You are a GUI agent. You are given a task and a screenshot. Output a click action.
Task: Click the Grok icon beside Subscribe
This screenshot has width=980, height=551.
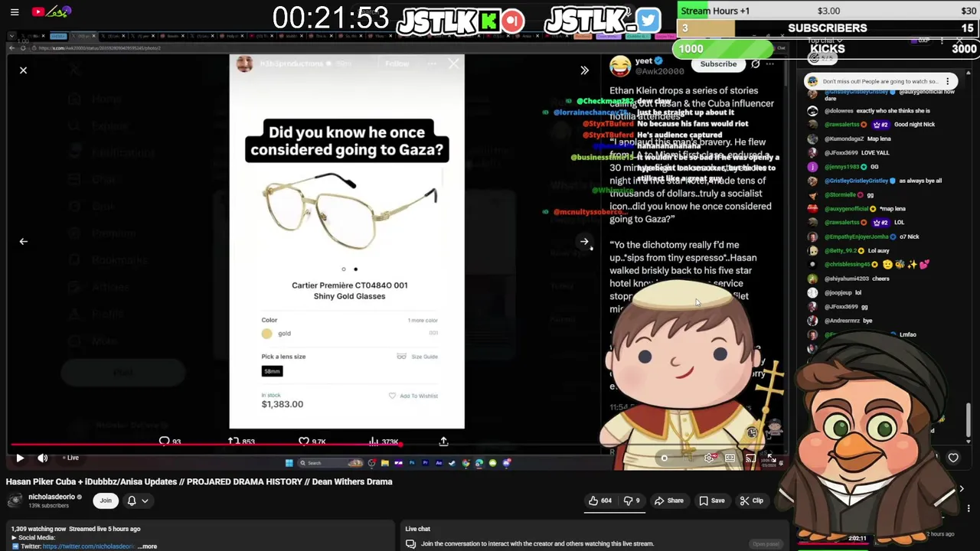(x=755, y=64)
